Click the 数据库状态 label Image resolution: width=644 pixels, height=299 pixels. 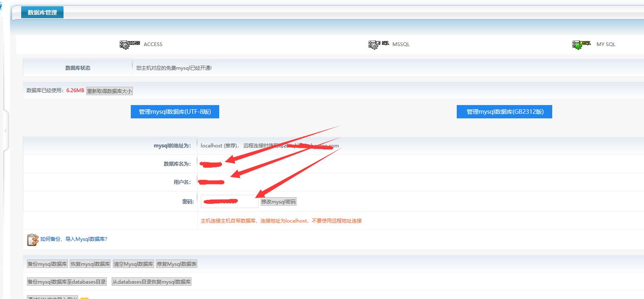[78, 68]
